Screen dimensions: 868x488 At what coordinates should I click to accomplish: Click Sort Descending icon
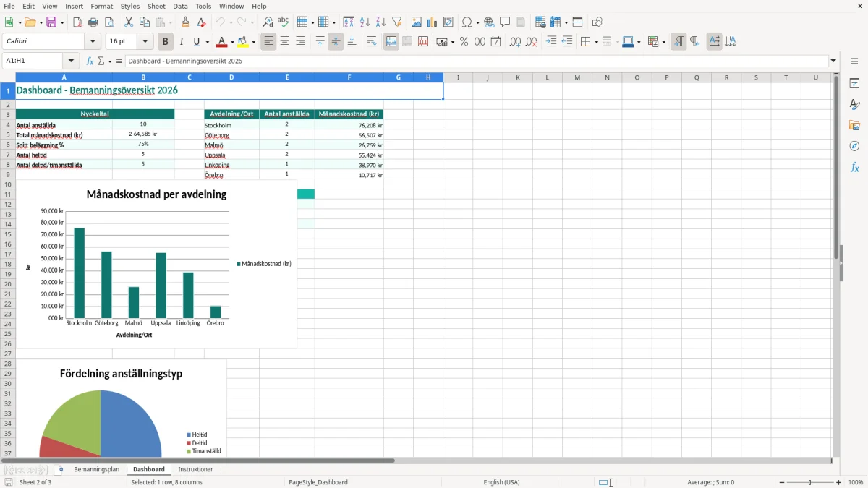pos(380,22)
